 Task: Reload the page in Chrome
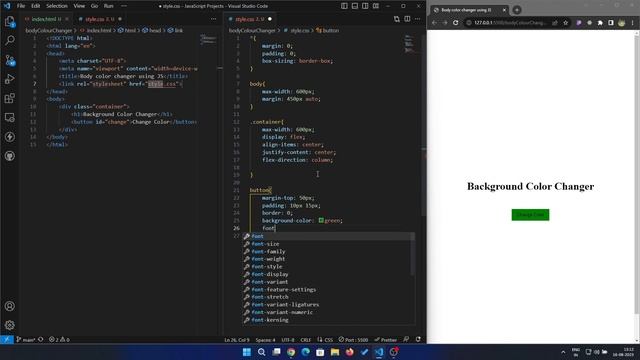click(x=456, y=23)
